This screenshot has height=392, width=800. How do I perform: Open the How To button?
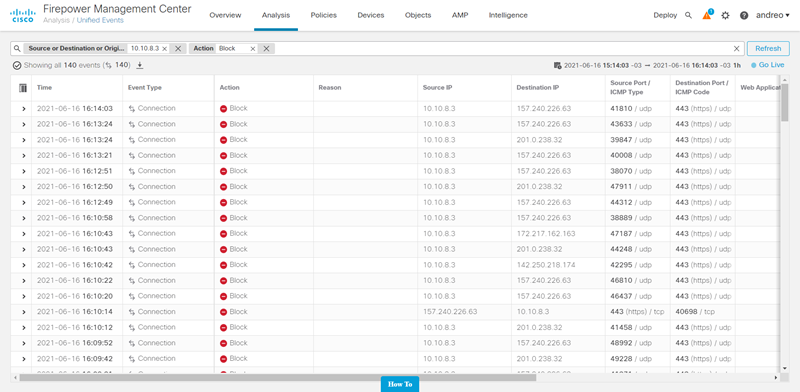point(400,384)
